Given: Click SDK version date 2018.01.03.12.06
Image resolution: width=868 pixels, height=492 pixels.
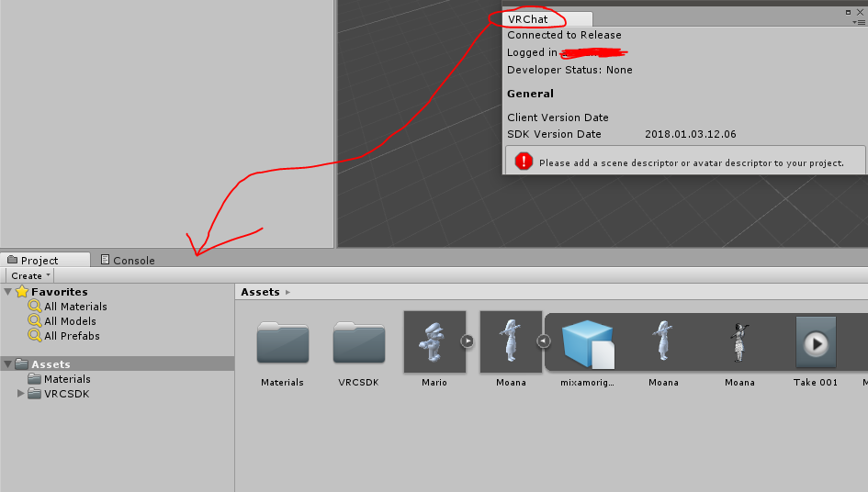Looking at the screenshot, I should click(691, 134).
